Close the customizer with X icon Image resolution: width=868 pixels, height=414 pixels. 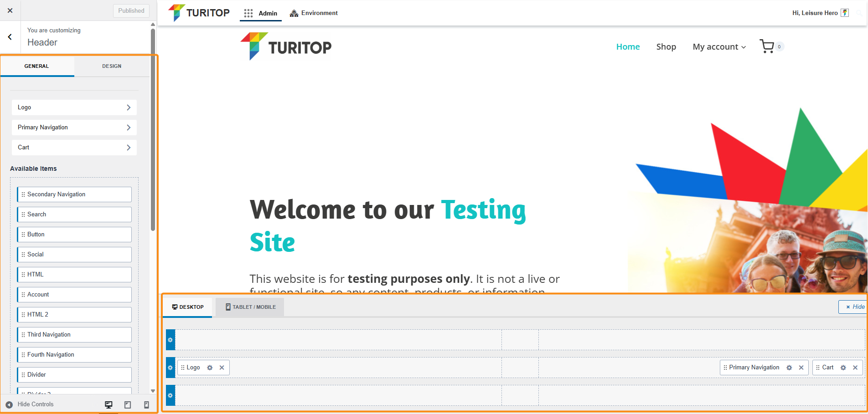pyautogui.click(x=10, y=10)
